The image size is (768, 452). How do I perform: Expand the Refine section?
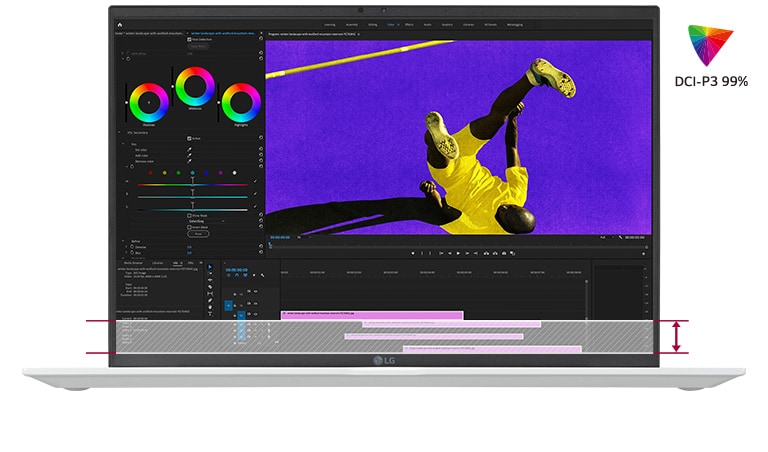[x=121, y=240]
